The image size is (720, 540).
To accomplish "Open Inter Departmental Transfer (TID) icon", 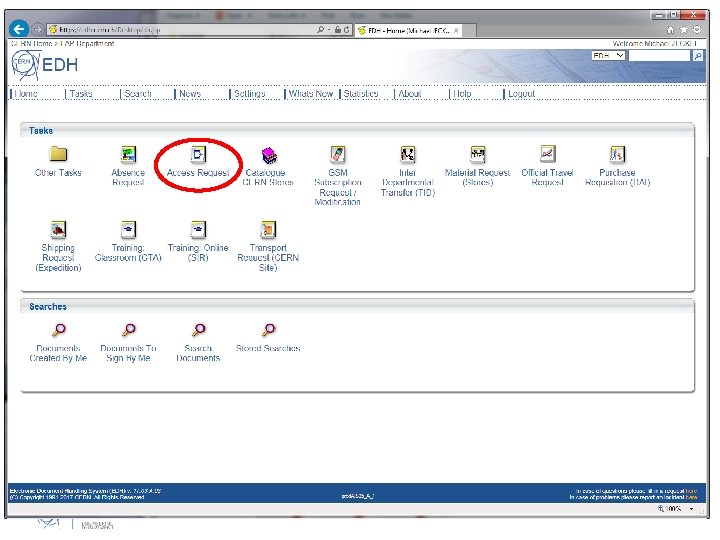I will point(407,154).
